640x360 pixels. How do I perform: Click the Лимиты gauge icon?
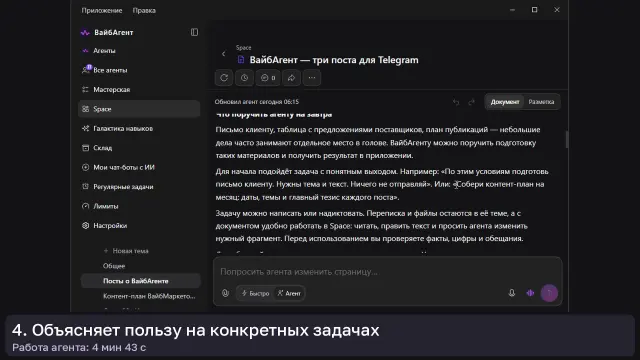(85, 206)
